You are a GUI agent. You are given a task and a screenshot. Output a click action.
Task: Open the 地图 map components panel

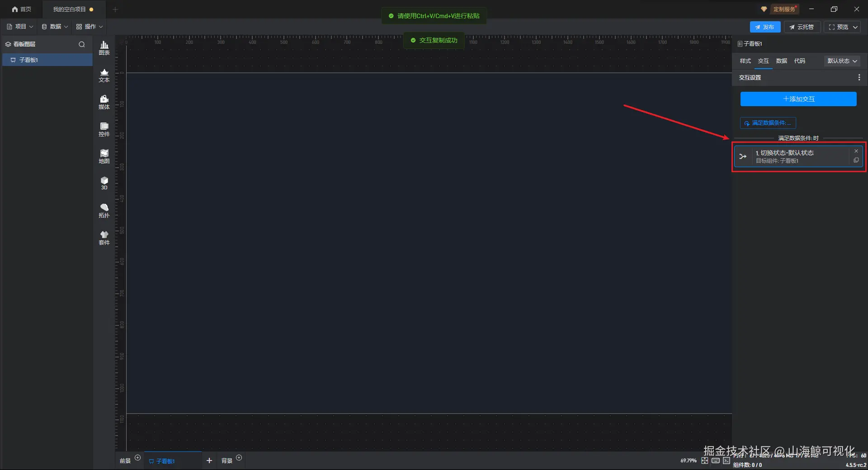coord(104,156)
